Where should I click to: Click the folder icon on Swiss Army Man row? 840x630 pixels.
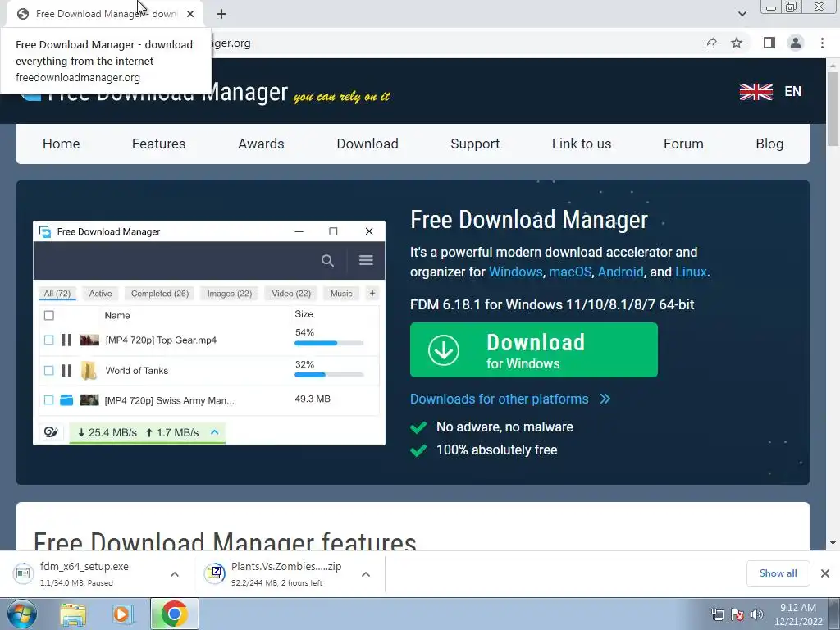point(66,399)
